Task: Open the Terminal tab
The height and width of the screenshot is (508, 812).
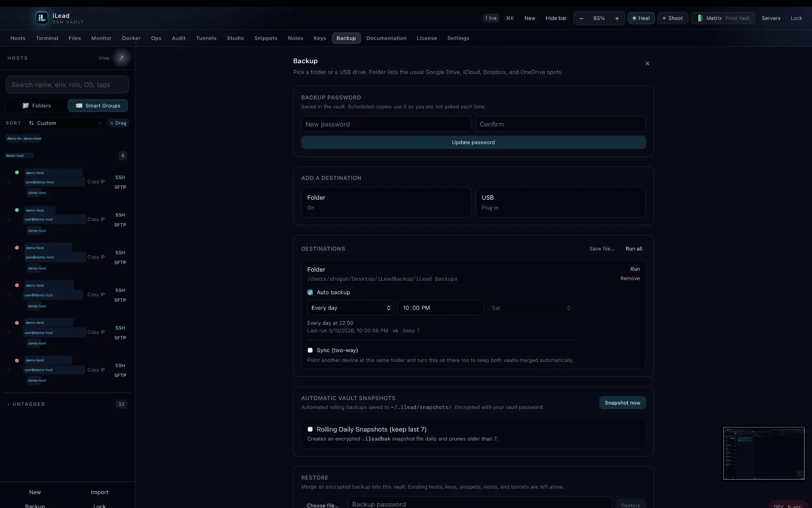Action: tap(47, 38)
